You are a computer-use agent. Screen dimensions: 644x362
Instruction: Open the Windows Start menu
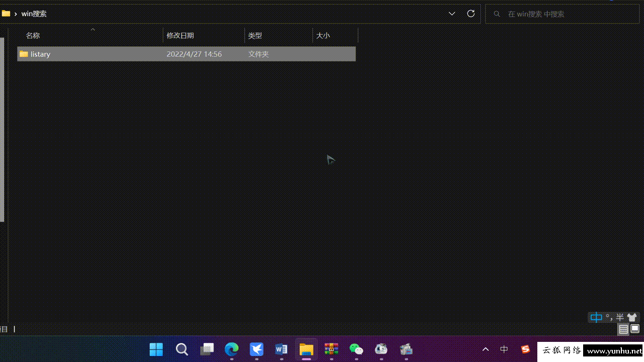[x=156, y=349]
